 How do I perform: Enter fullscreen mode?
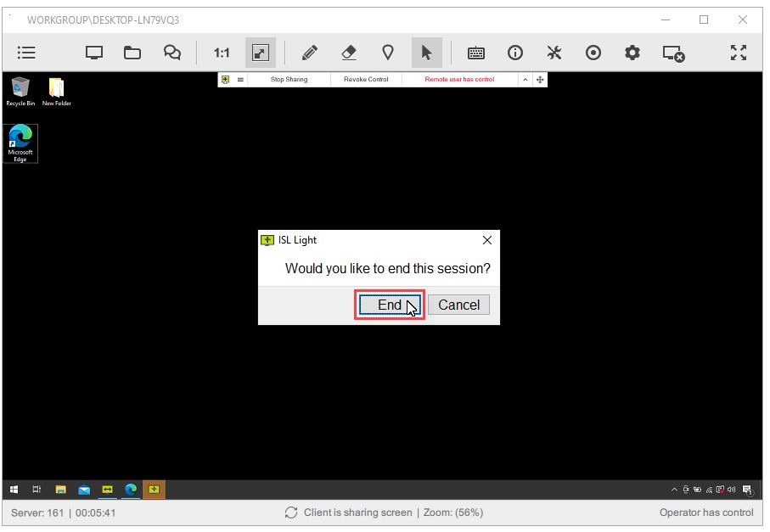pyautogui.click(x=738, y=53)
